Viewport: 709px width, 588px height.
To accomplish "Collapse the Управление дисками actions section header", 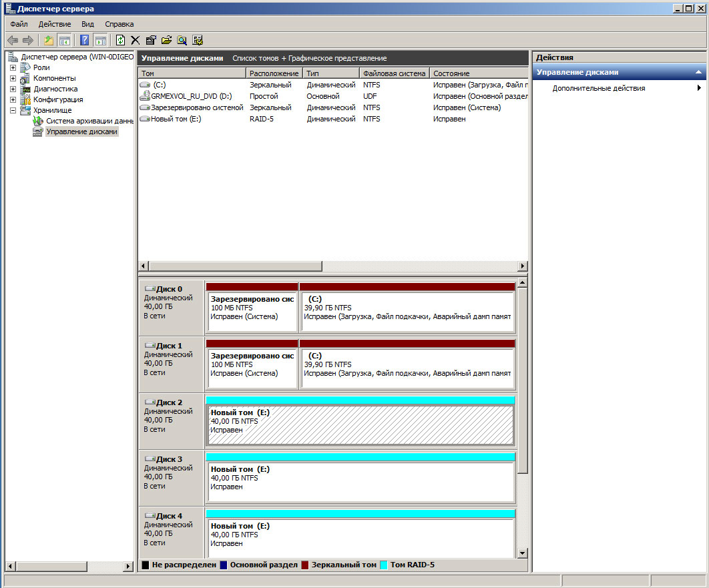I will 698,72.
